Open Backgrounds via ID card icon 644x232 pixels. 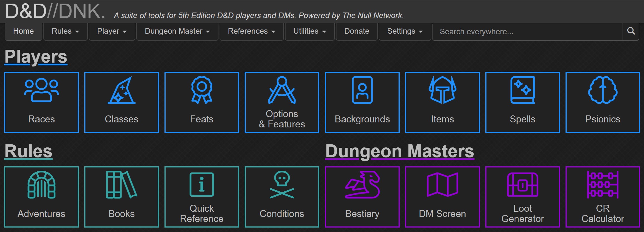point(362,90)
